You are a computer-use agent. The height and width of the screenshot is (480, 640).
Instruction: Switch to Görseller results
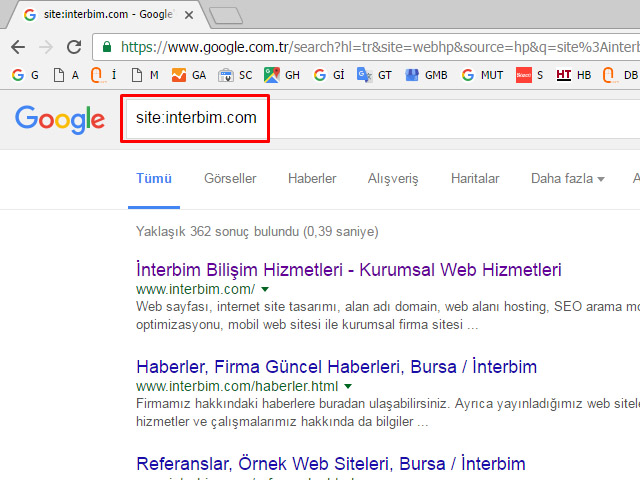230,179
